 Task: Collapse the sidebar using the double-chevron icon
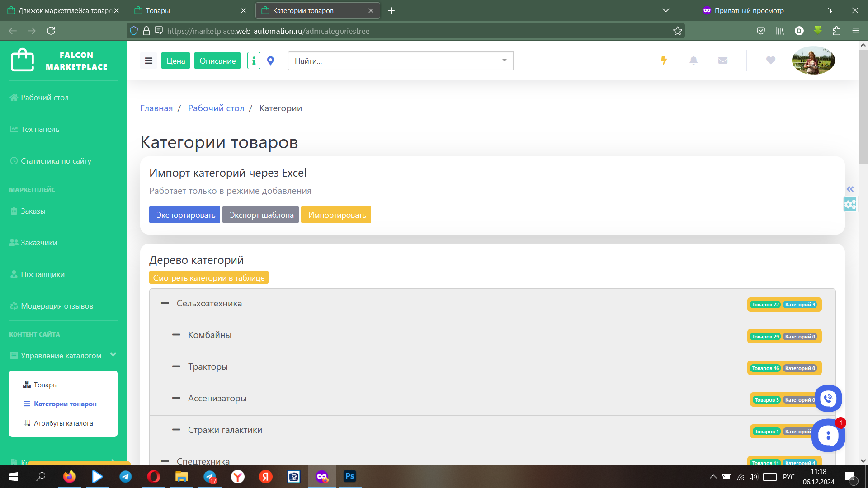coord(850,189)
